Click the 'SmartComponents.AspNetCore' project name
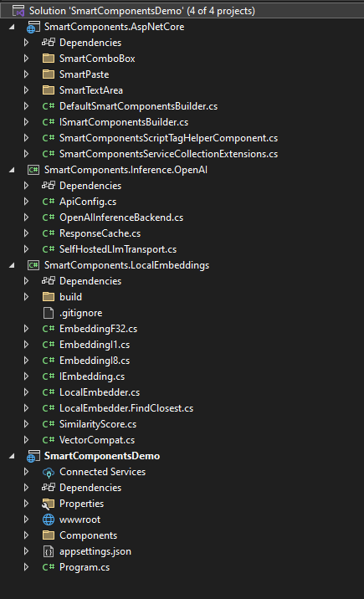364x599 pixels. [x=114, y=27]
